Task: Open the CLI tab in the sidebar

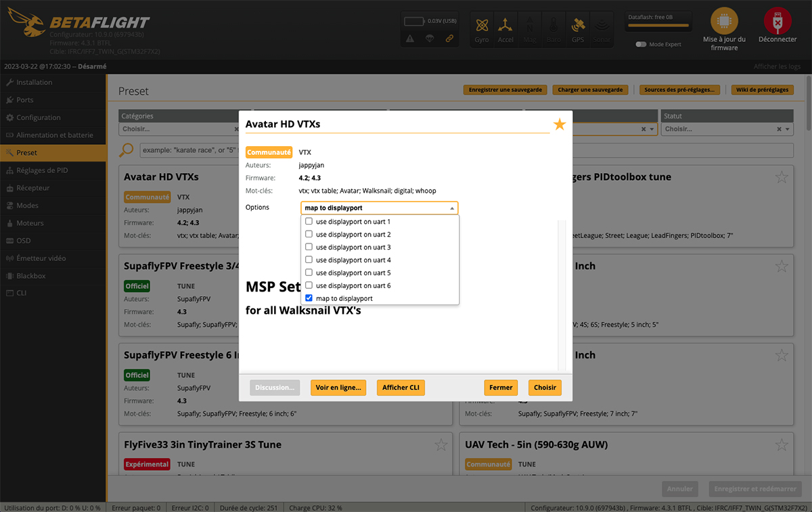Action: click(x=53, y=294)
